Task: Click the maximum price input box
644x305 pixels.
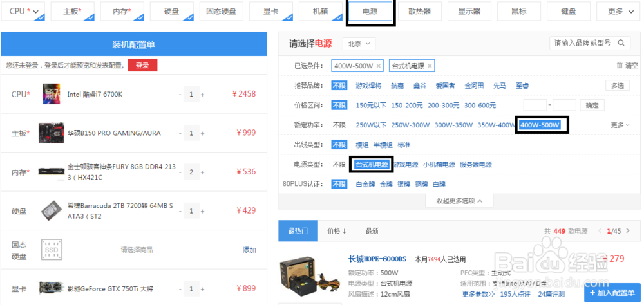Action: [564, 105]
